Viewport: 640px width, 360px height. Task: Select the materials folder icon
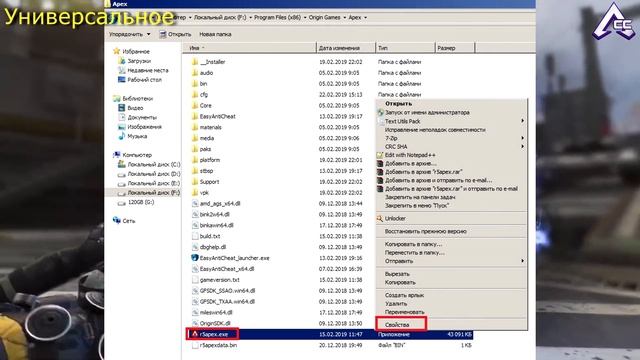tap(195, 127)
